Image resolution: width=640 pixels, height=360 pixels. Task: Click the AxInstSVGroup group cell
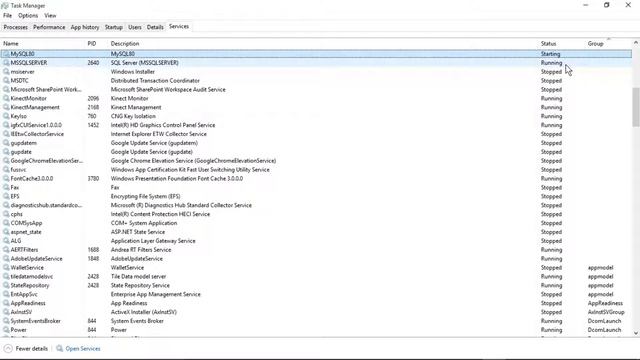click(x=606, y=312)
